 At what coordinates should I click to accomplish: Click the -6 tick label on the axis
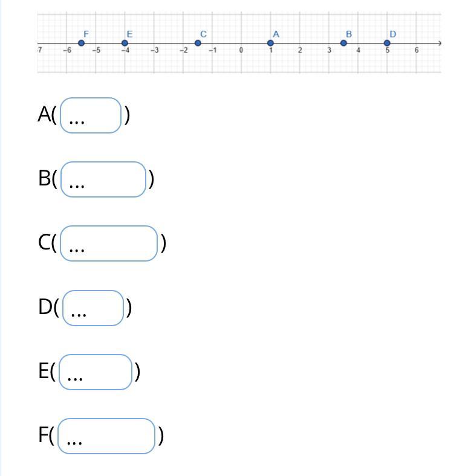(67, 50)
